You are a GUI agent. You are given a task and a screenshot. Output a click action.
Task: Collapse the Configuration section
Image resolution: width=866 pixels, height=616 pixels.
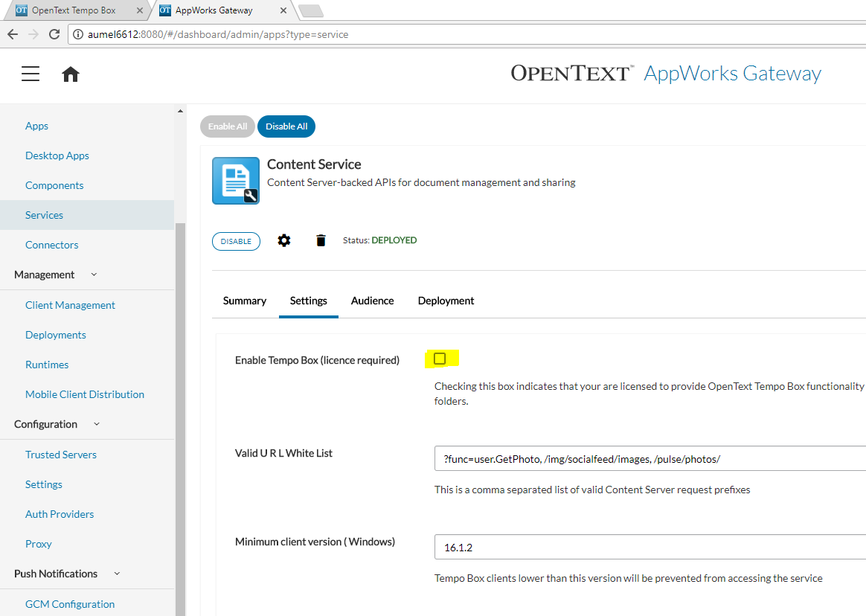(97, 424)
